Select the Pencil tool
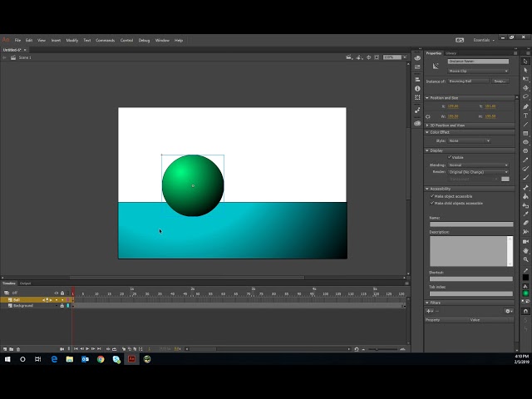The image size is (532, 399). pos(525,160)
